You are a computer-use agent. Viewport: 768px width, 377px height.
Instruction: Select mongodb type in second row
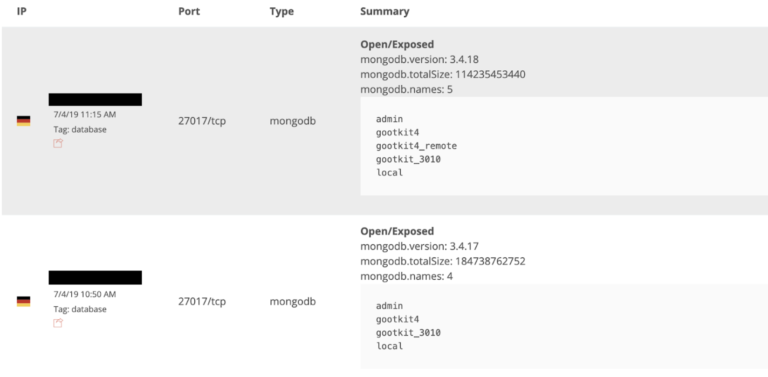coord(293,302)
